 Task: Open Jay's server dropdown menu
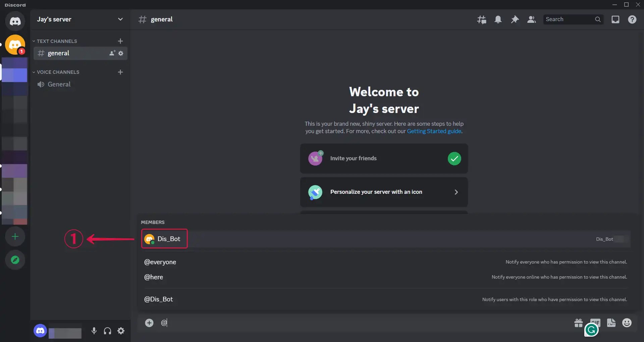(80, 19)
